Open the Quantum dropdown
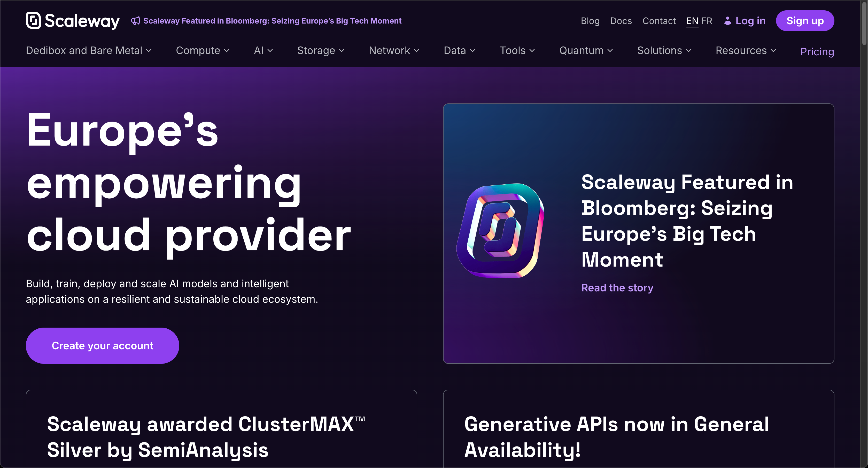The height and width of the screenshot is (468, 868). click(586, 51)
